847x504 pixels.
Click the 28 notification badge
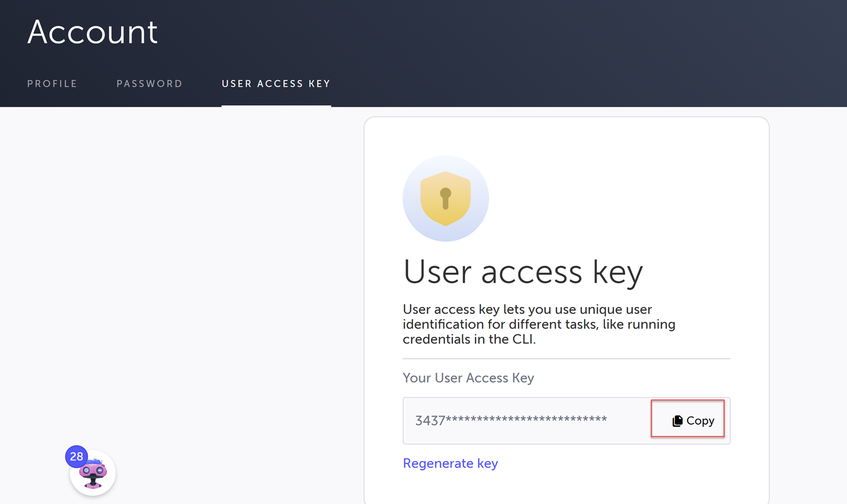point(76,456)
